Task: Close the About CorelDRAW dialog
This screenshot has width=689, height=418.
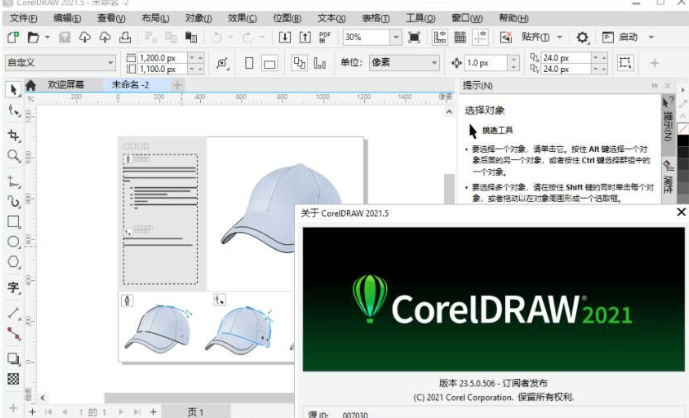Action: 681,212
